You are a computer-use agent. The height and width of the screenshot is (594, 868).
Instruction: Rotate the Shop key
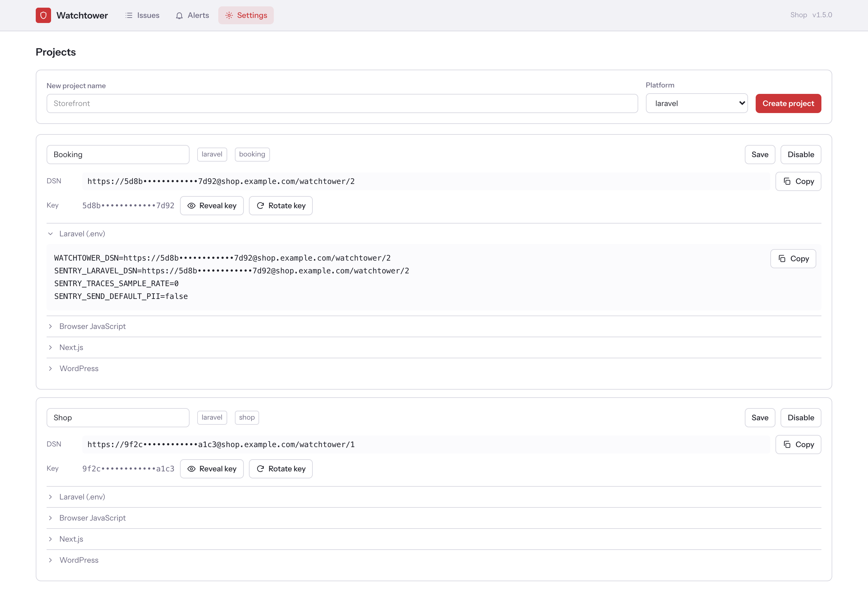tap(281, 469)
